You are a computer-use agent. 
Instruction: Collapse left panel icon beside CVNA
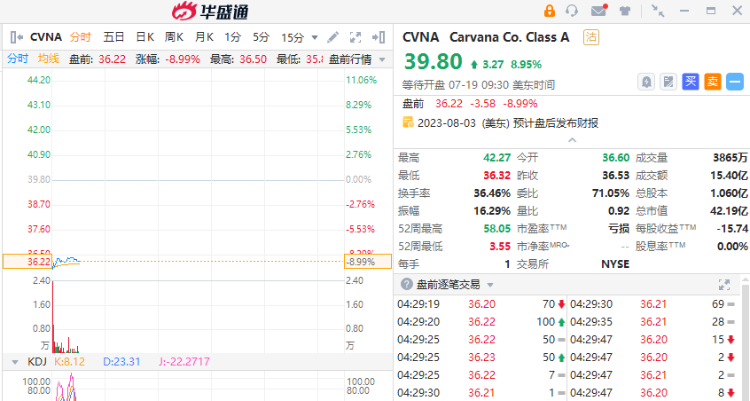coord(16,37)
